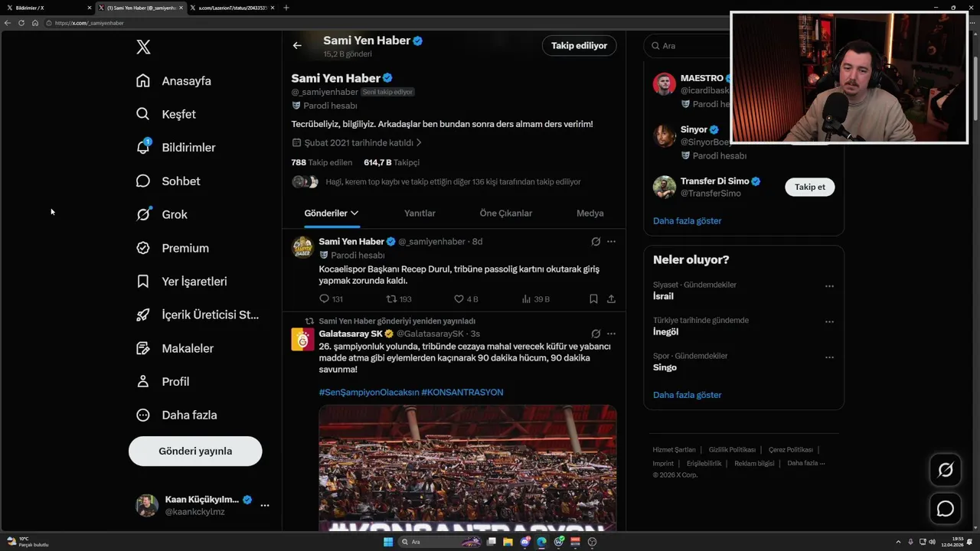Click the Makaleler articles icon
This screenshot has width=980, height=551.
coord(143,348)
